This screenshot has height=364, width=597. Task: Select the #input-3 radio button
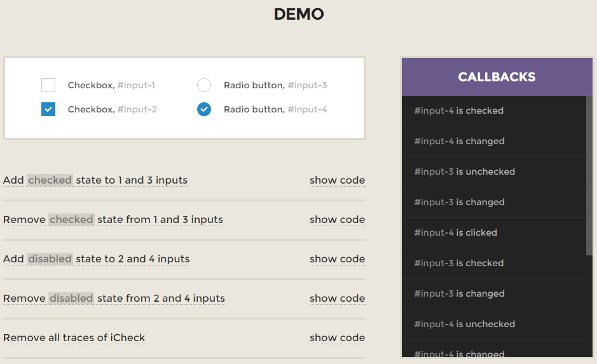coord(204,85)
